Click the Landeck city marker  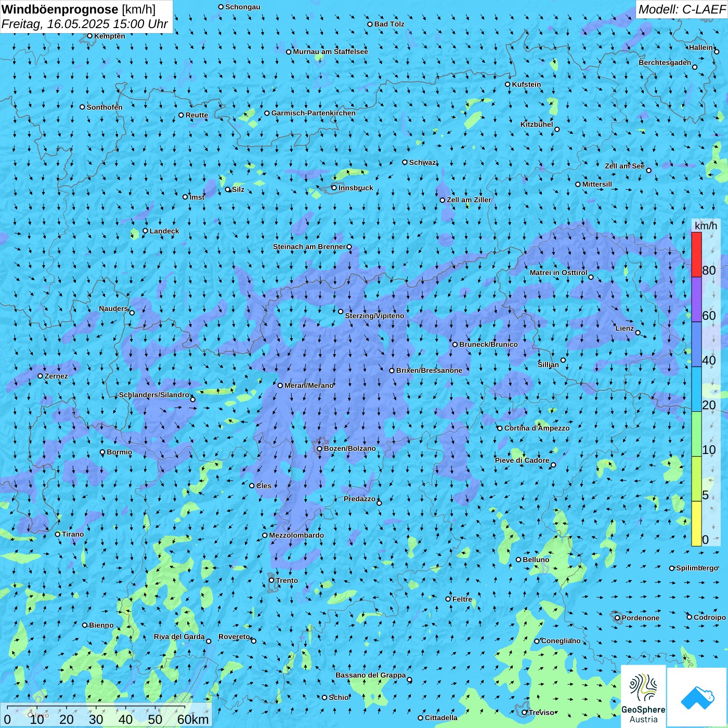click(x=146, y=231)
